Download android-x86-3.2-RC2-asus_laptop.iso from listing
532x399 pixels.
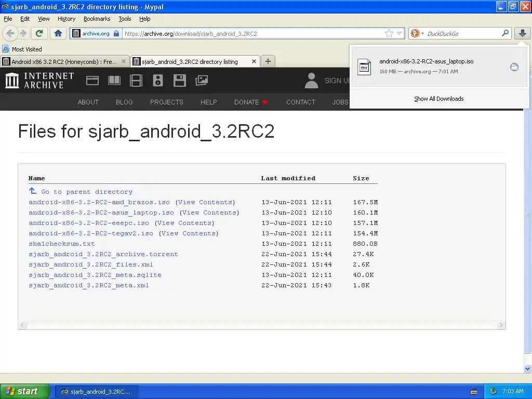101,212
